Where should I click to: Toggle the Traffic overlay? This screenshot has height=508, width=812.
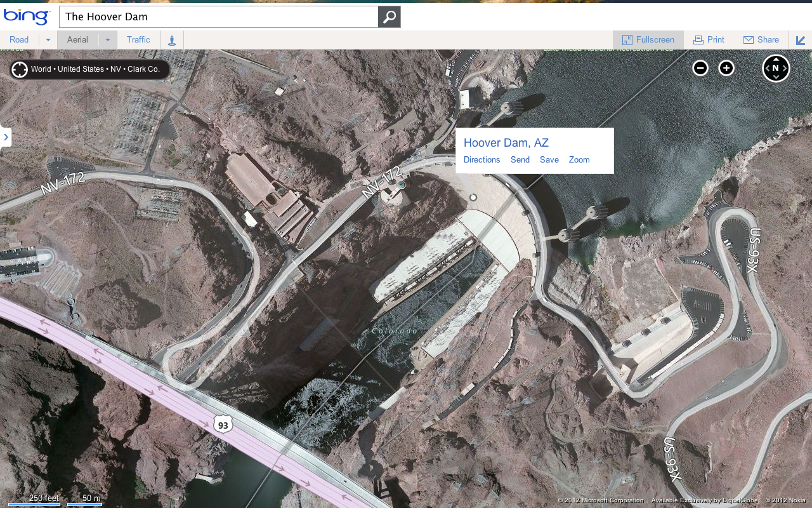pyautogui.click(x=138, y=39)
